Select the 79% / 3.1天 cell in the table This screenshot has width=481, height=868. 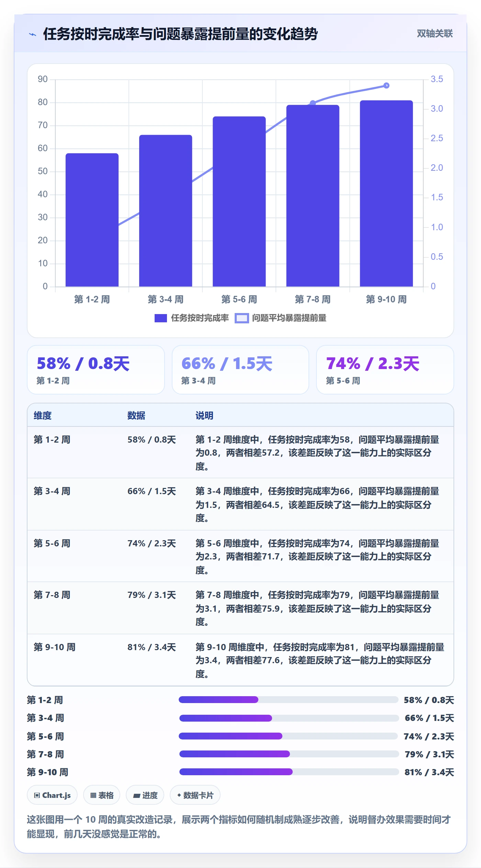152,595
